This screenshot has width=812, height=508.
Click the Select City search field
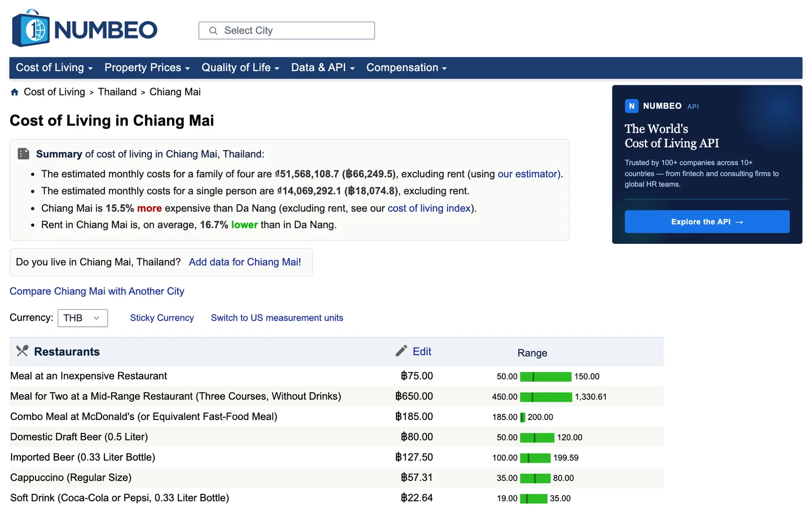pos(287,30)
